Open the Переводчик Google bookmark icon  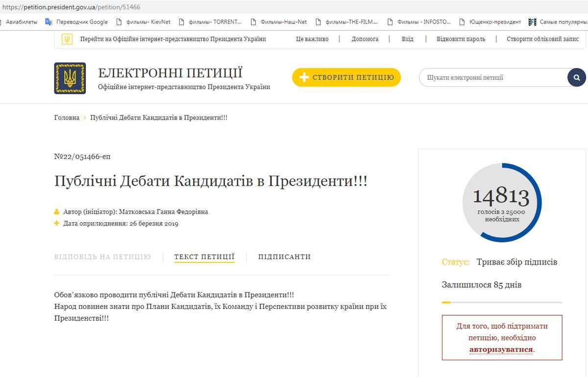point(49,22)
